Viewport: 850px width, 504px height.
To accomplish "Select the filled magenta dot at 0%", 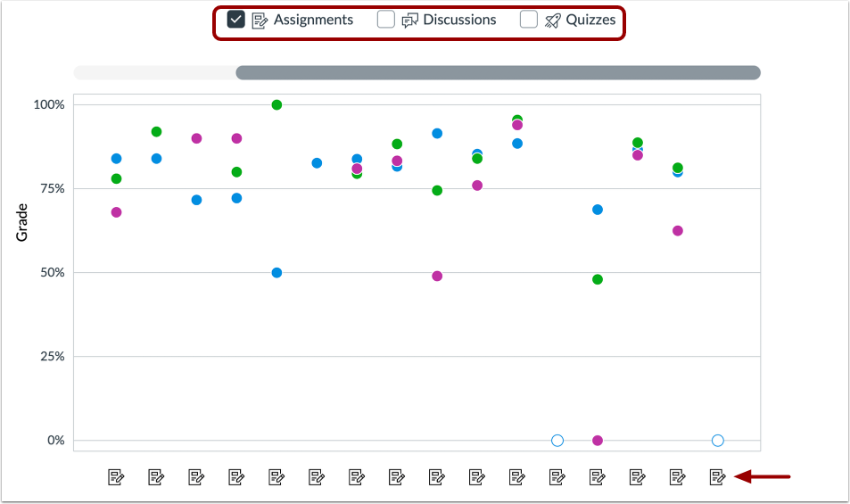I will pyautogui.click(x=598, y=441).
